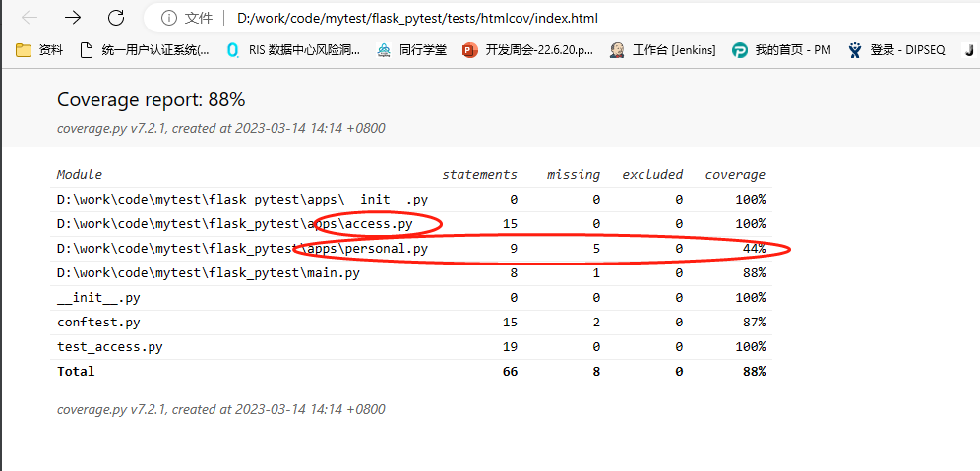Sort table by Module column header

80,174
